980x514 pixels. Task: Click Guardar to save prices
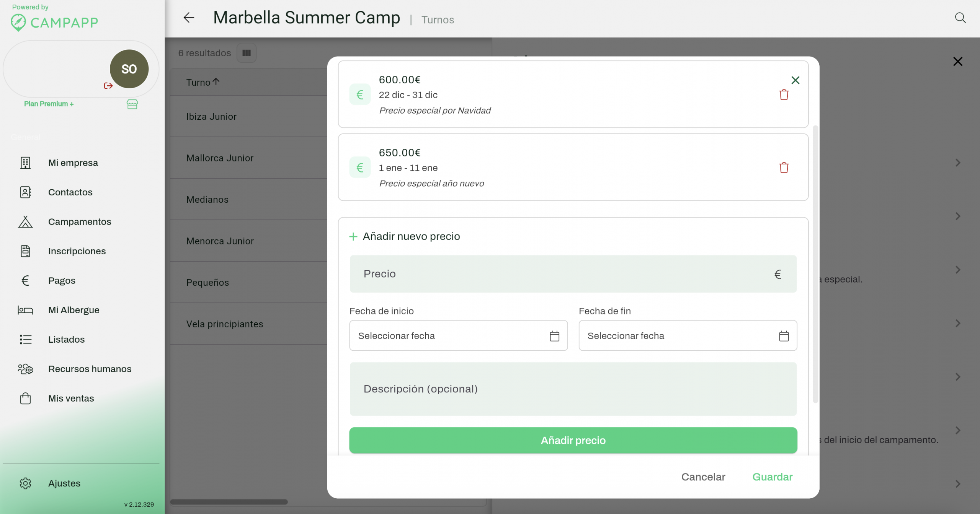(x=772, y=477)
